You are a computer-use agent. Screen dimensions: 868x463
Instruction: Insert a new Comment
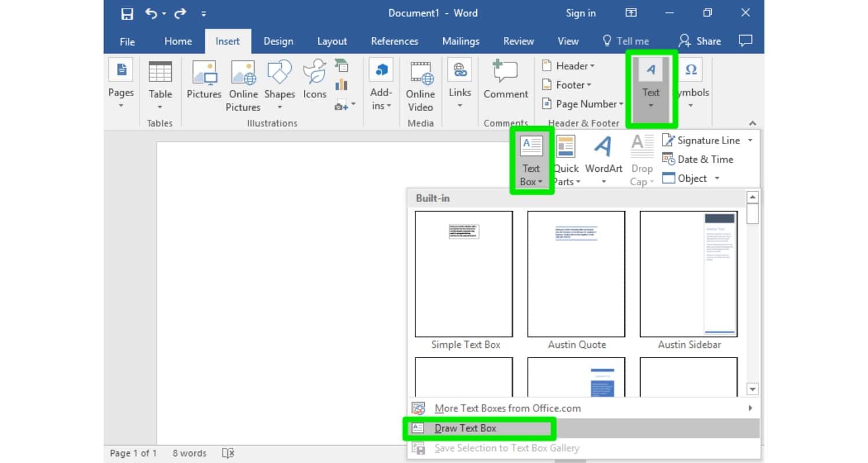[x=506, y=80]
